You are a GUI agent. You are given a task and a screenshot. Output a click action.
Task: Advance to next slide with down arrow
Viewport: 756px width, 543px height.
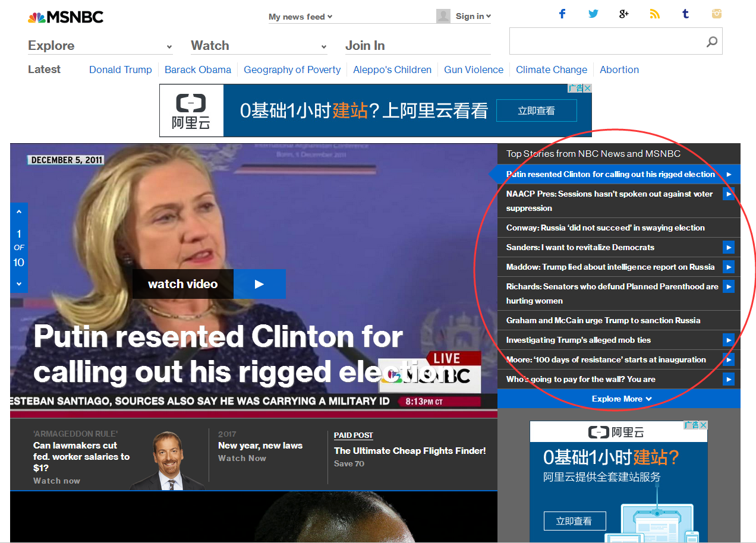[x=19, y=284]
